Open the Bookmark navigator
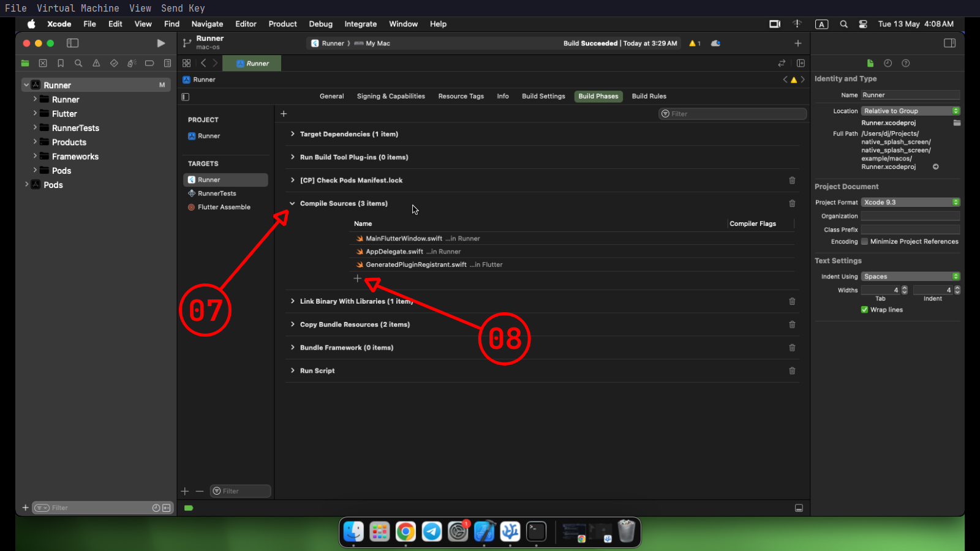Viewport: 980px width, 551px height. pos(61,63)
